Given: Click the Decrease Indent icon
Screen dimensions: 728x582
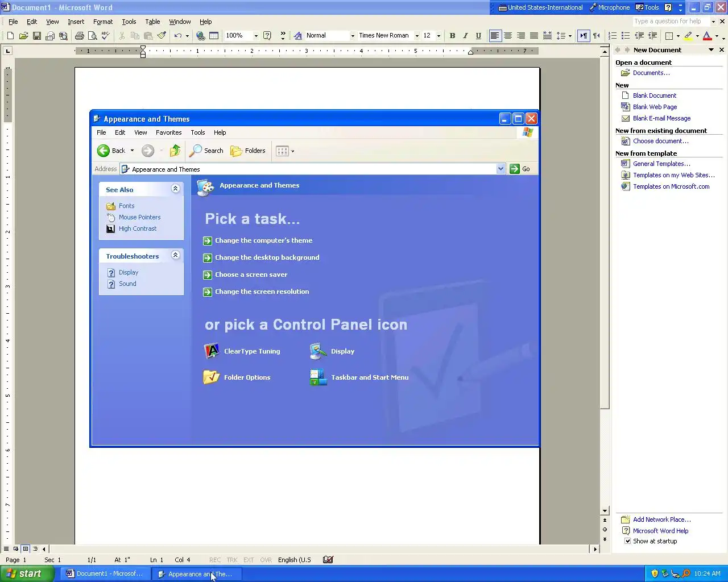Looking at the screenshot, I should (639, 36).
